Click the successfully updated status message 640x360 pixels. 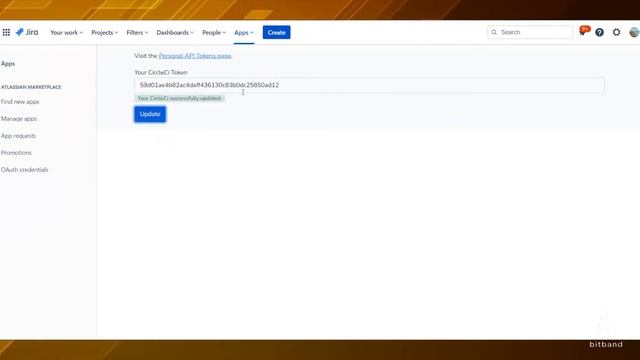point(179,98)
